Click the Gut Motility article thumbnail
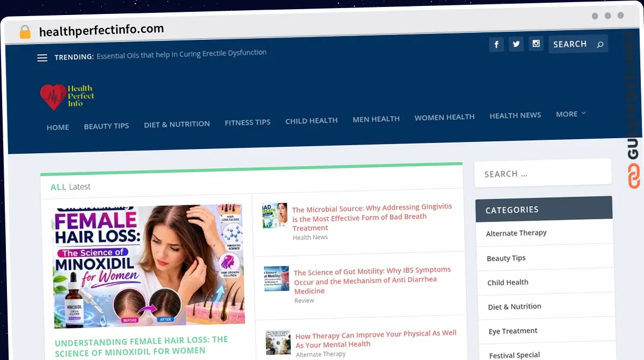644x360 pixels. (277, 279)
